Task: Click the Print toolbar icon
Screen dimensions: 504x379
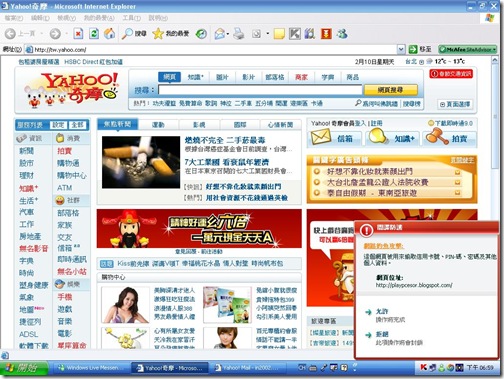Action: 238,33
